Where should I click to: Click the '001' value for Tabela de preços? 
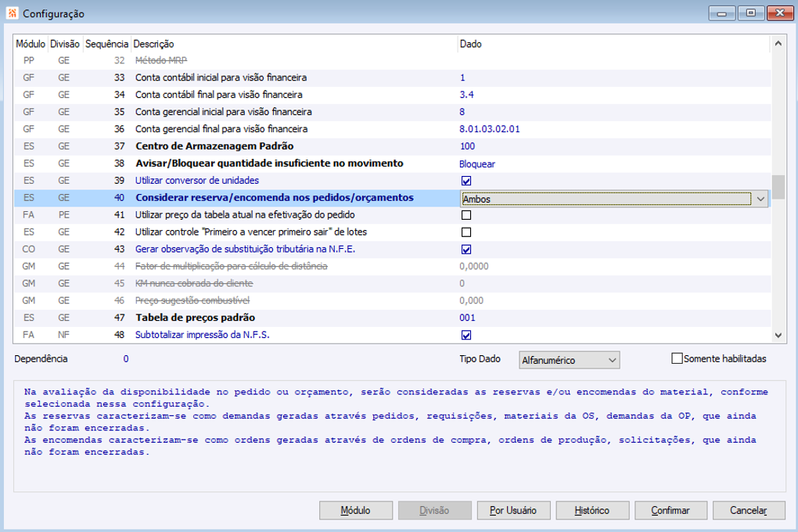click(x=467, y=318)
